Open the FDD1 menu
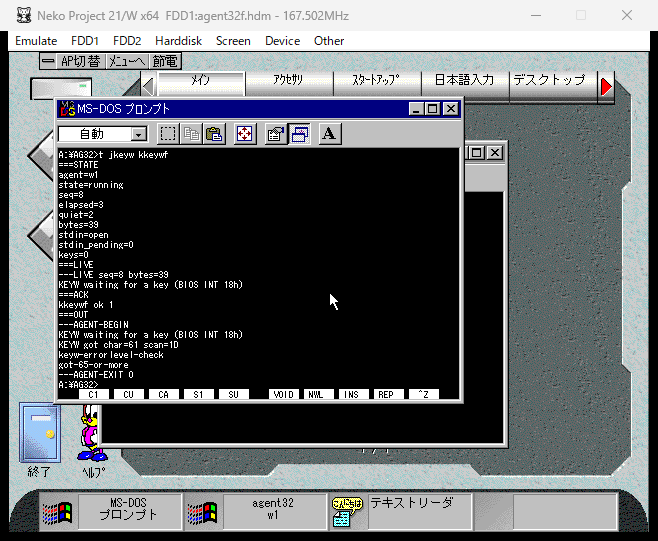 [x=85, y=41]
